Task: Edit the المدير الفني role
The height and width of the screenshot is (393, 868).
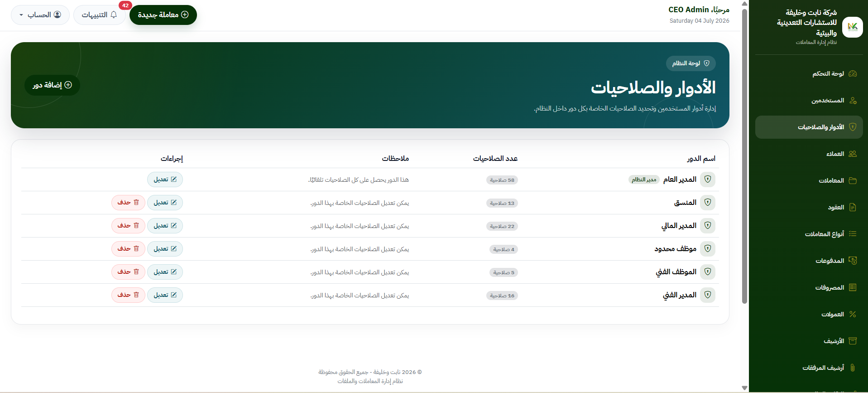Action: 165,295
